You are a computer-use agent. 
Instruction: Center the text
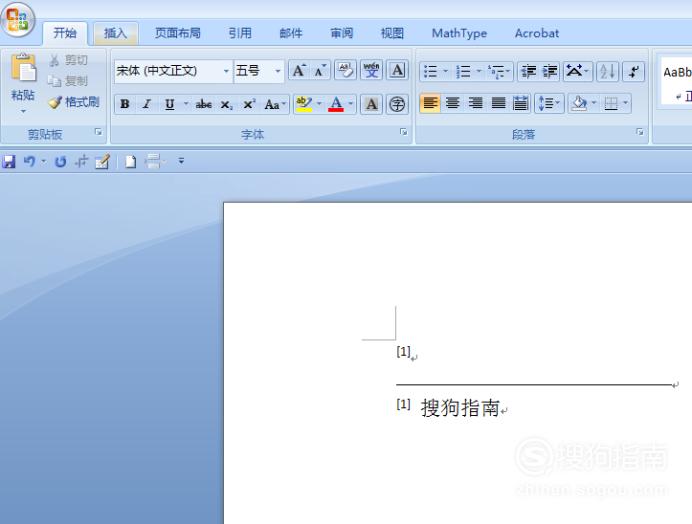coord(452,104)
